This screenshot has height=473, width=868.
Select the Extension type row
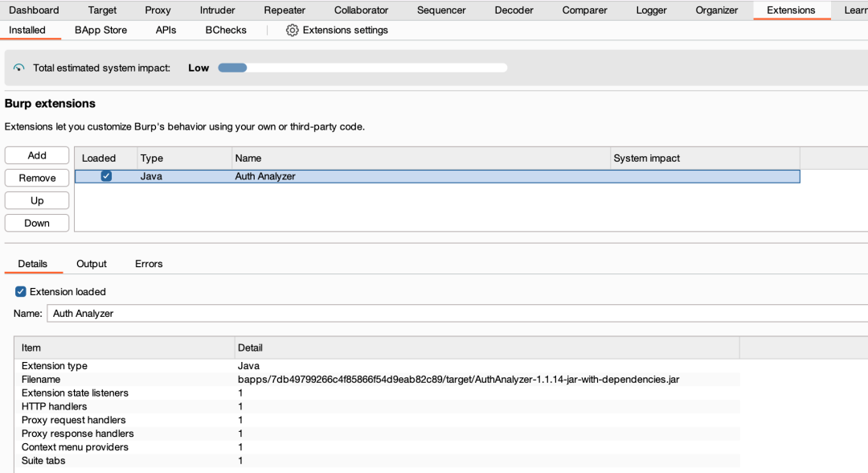tap(377, 366)
